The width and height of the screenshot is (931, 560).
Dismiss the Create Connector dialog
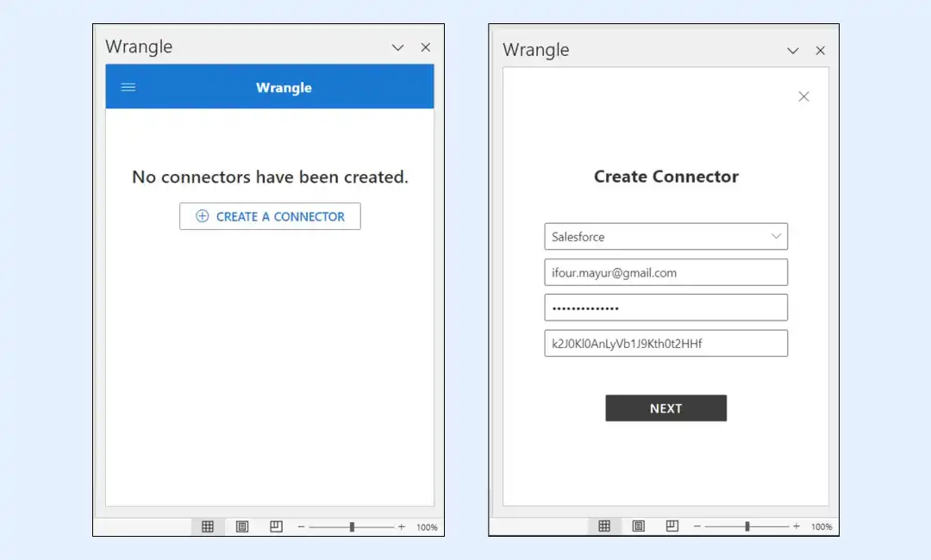point(804,96)
